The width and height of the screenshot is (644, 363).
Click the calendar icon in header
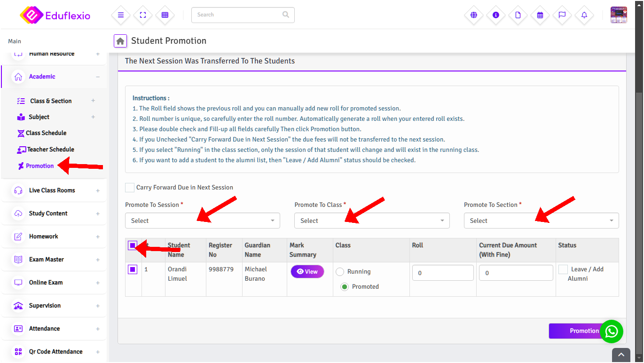[x=540, y=15]
